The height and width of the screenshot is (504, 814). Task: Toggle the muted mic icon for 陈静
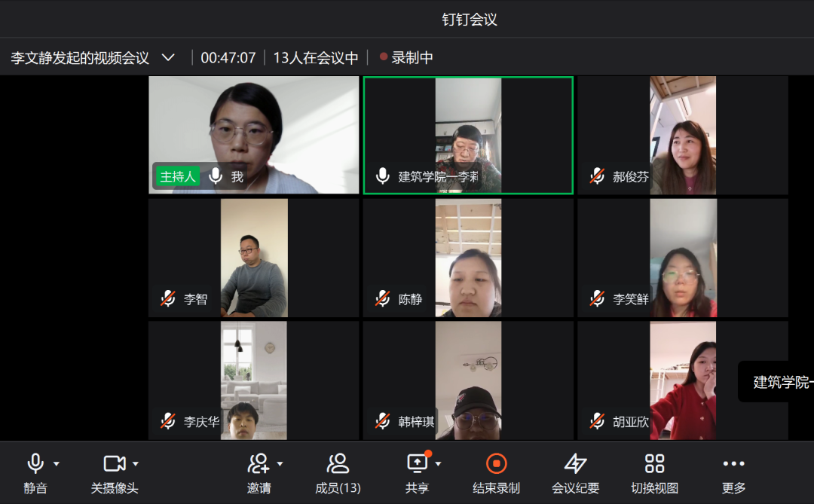tap(383, 299)
